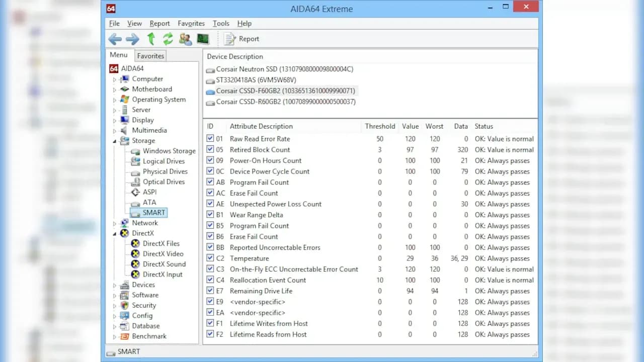Collapse the DirectX tree node

point(115,234)
